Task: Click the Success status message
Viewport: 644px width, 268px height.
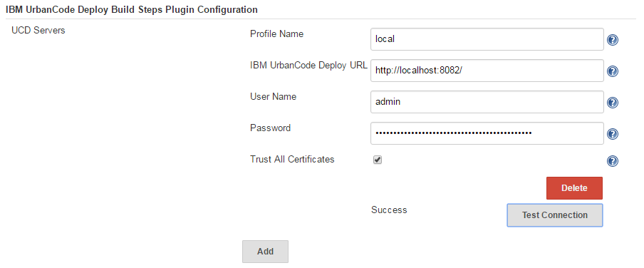Action: pos(389,210)
